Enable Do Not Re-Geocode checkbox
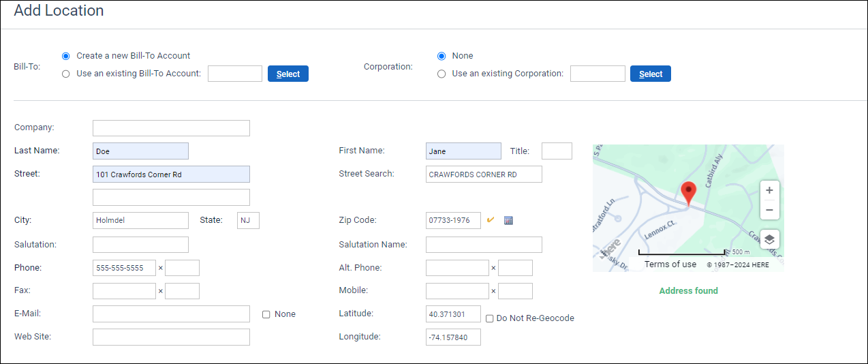The image size is (868, 364). [x=489, y=318]
